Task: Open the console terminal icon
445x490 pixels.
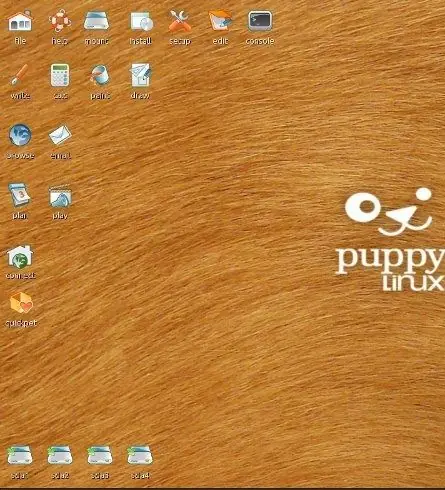Action: [260, 21]
